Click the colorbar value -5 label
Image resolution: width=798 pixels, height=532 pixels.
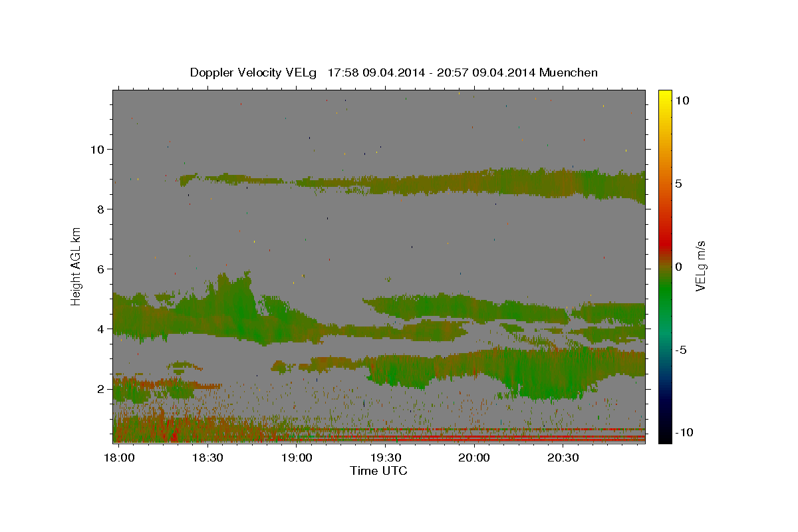click(680, 350)
